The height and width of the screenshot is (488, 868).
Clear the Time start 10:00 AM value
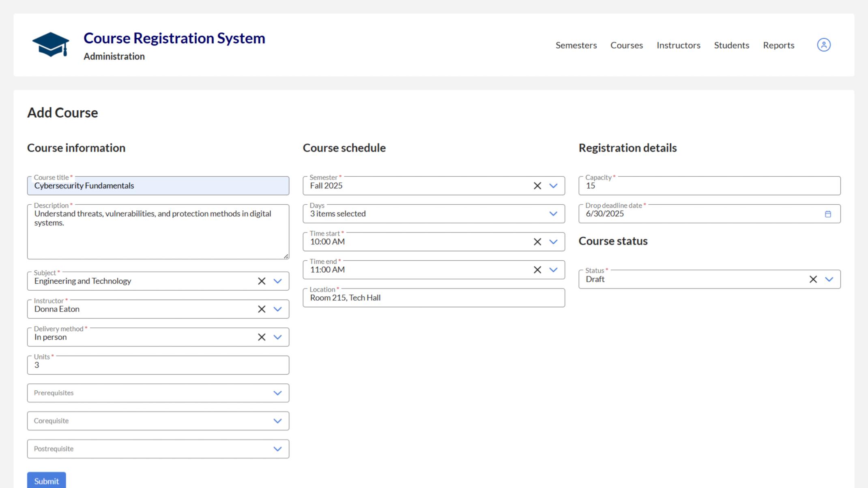point(537,242)
